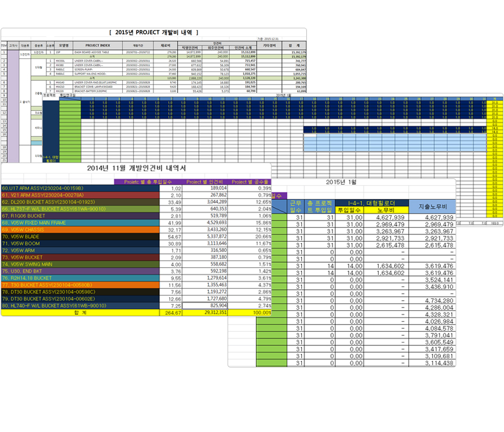Select the '총 프로젝트 투입일' header cell
This screenshot has width=504, height=432.
click(x=319, y=207)
